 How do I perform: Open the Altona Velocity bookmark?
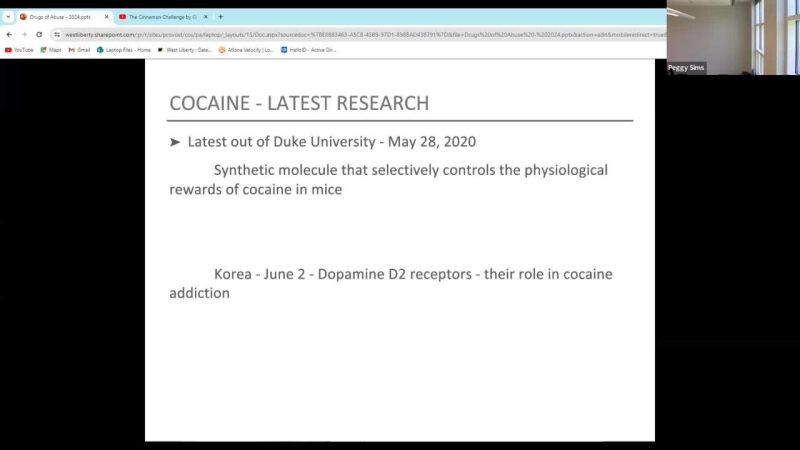[x=246, y=49]
